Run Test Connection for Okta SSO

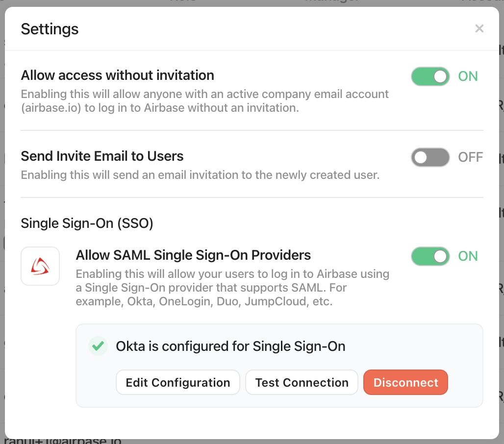pos(302,382)
